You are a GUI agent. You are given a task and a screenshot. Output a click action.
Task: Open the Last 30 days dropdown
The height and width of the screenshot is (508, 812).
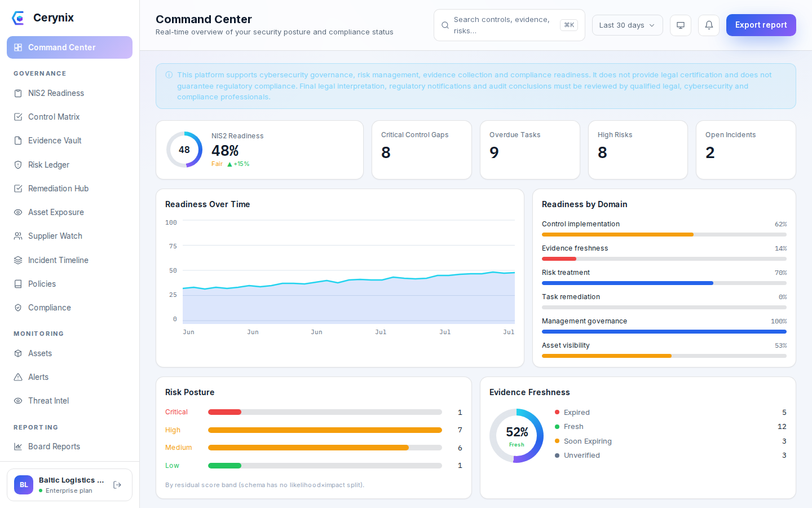coord(627,25)
